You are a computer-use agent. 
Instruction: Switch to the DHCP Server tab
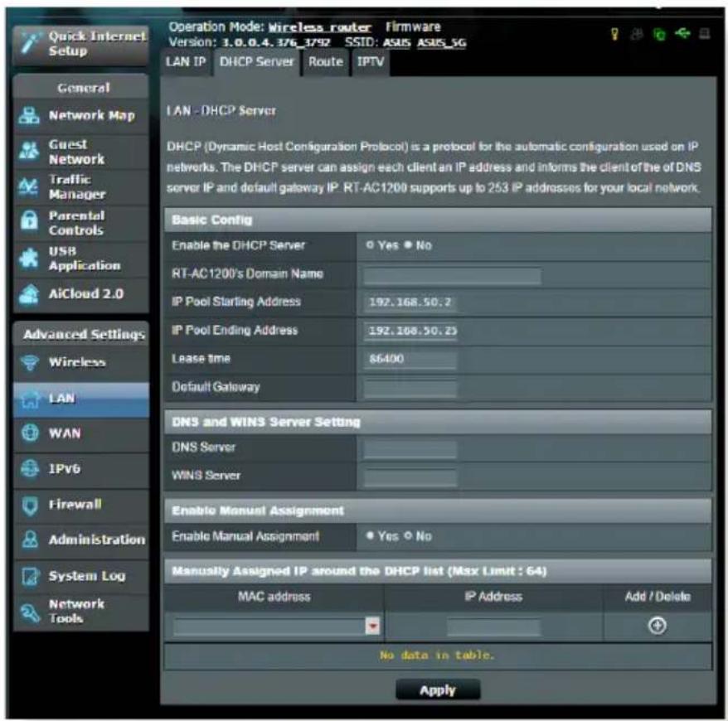(x=256, y=61)
